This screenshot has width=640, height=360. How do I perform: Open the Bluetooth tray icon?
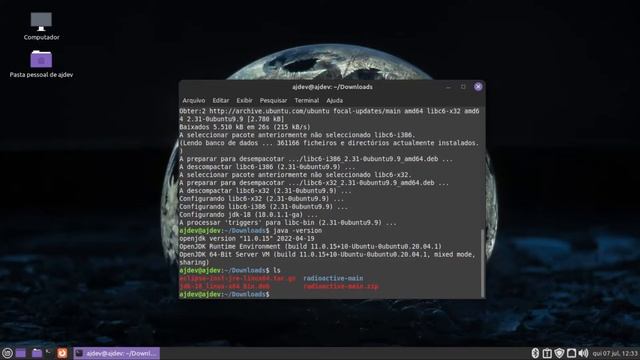coord(535,353)
